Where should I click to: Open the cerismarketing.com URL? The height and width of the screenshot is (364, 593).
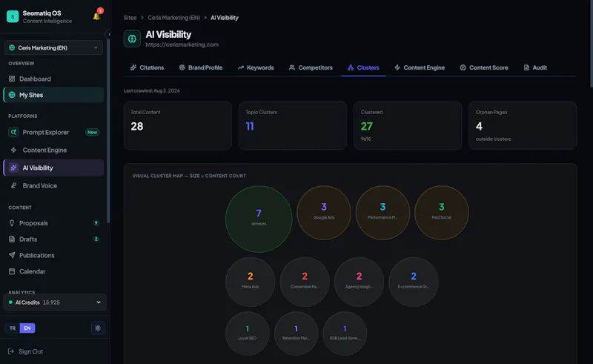[x=182, y=44]
